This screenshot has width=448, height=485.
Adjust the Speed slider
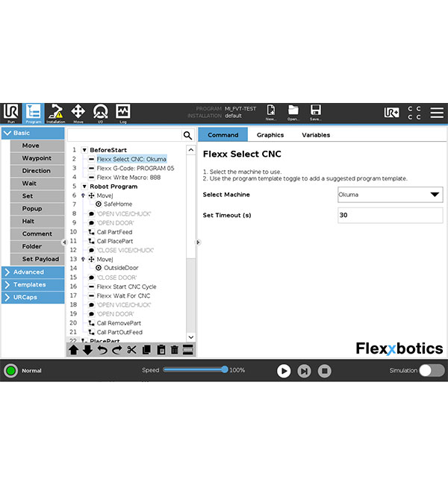[196, 369]
